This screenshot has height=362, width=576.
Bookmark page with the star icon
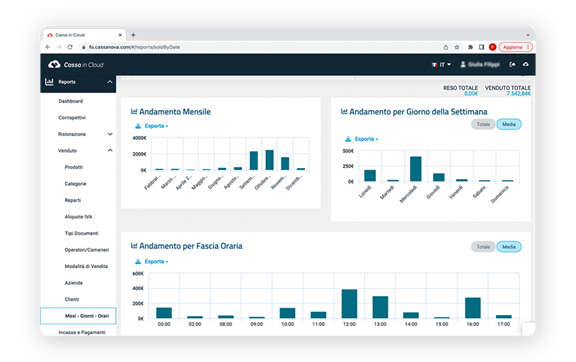(x=457, y=47)
